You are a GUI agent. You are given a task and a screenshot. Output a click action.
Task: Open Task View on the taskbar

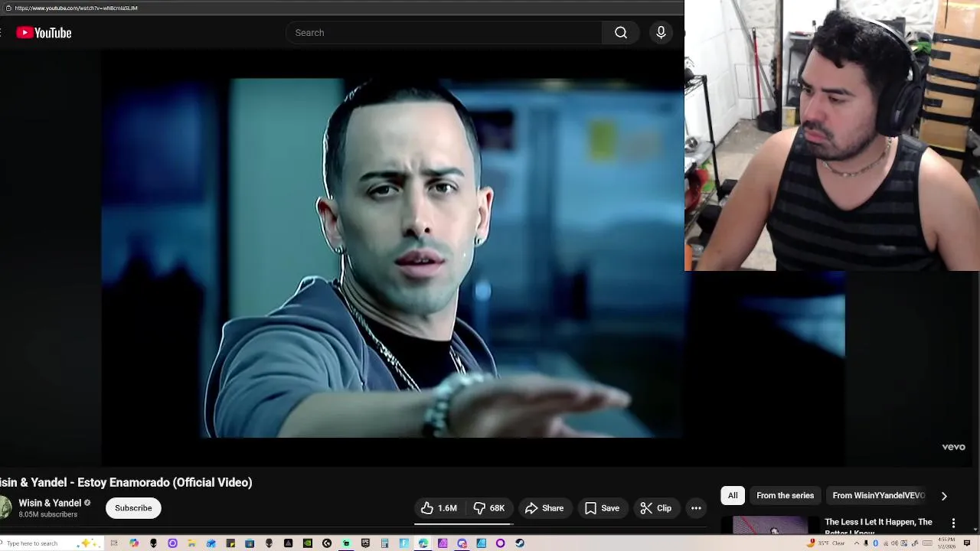pyautogui.click(x=114, y=543)
